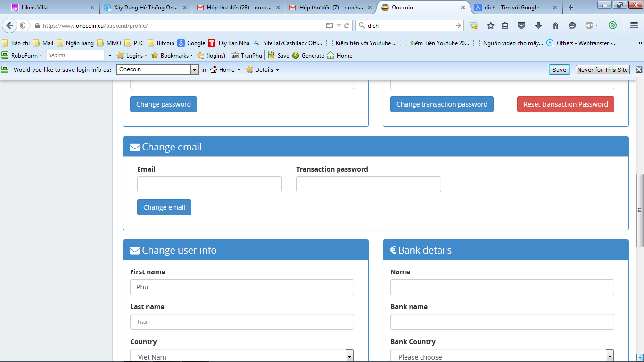Open the Ngân hàng bookmark folder
This screenshot has width=644, height=362.
(x=75, y=43)
